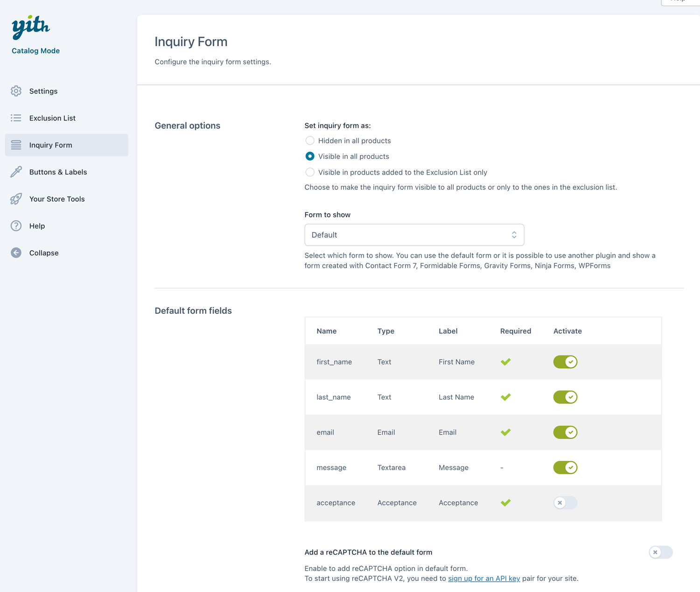Choose "Visible in products added to Exclusion List only"
This screenshot has width=700, height=592.
[310, 172]
